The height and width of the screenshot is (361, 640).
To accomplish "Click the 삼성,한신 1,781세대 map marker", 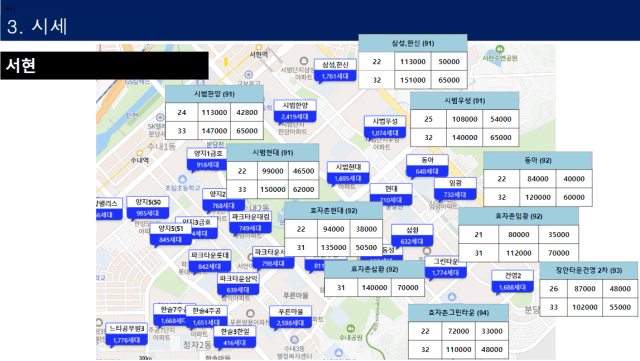I will coord(335,71).
